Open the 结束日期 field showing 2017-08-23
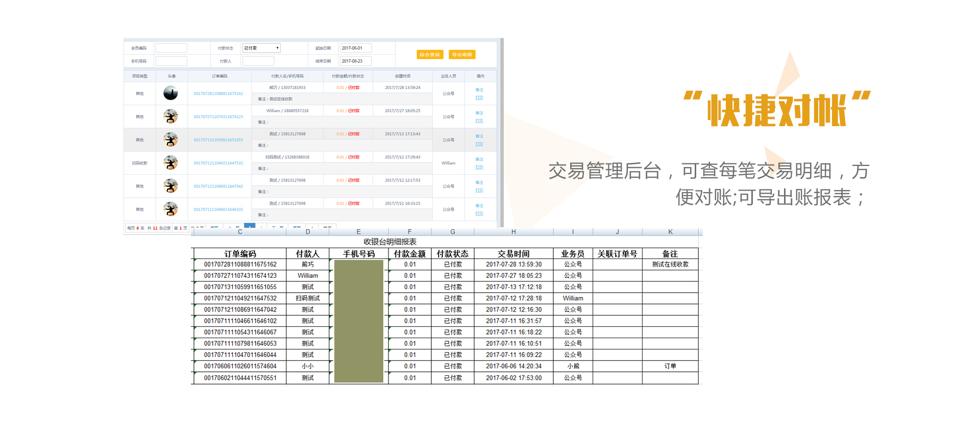Image resolution: width=980 pixels, height=426 pixels. coord(355,61)
